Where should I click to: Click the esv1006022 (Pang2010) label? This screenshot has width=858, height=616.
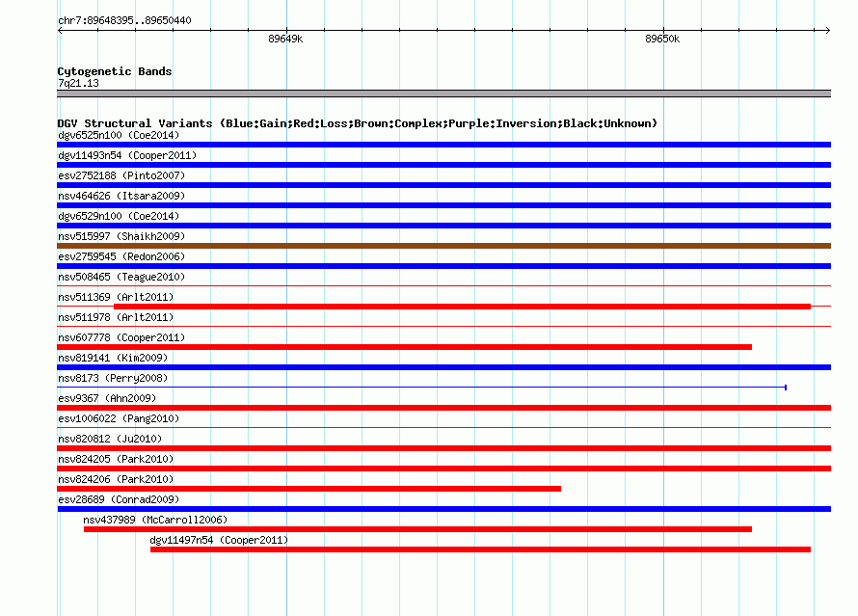119,418
